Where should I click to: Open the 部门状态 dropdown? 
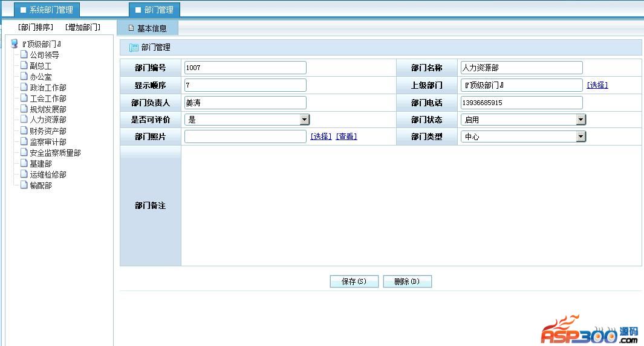click(x=581, y=120)
